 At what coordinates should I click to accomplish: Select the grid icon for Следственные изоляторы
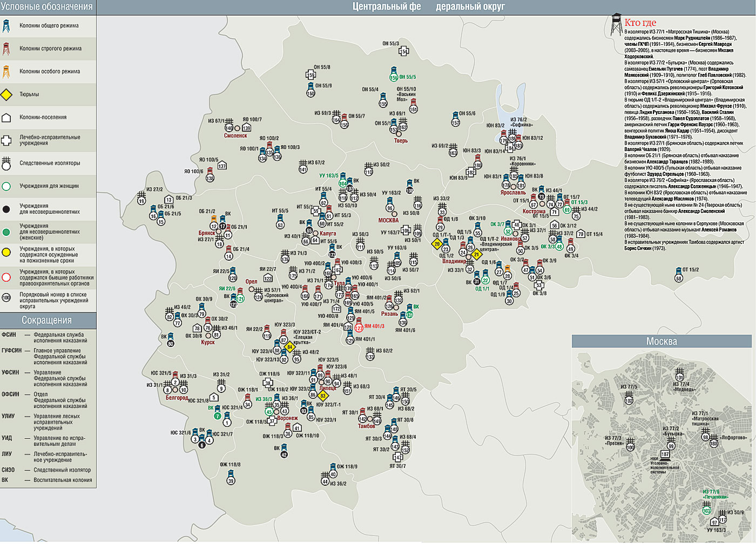pos(6,163)
